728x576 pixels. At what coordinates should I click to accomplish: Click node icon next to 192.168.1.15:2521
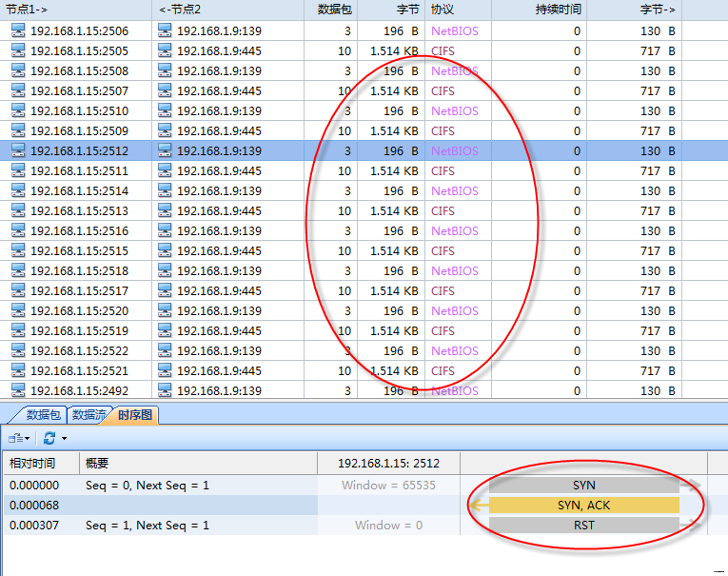[19, 370]
